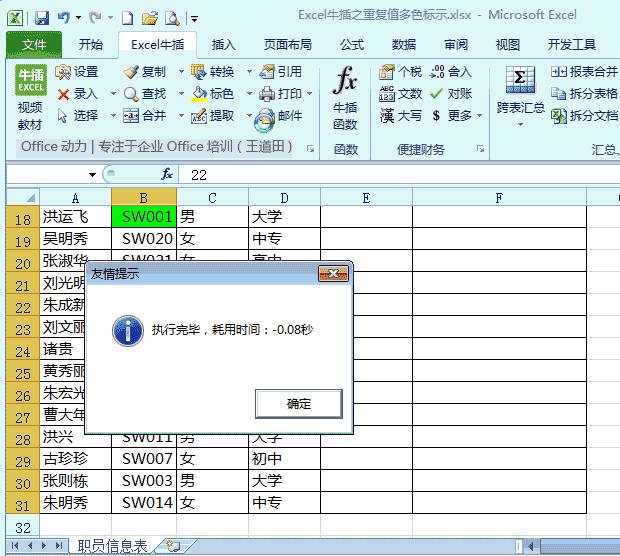620x556 pixels.
Task: Click the 引用 tool
Action: [281, 72]
